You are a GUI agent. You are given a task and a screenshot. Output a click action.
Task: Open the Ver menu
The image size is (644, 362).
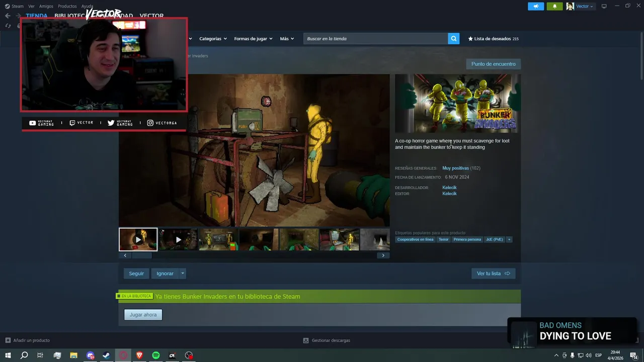pos(31,6)
